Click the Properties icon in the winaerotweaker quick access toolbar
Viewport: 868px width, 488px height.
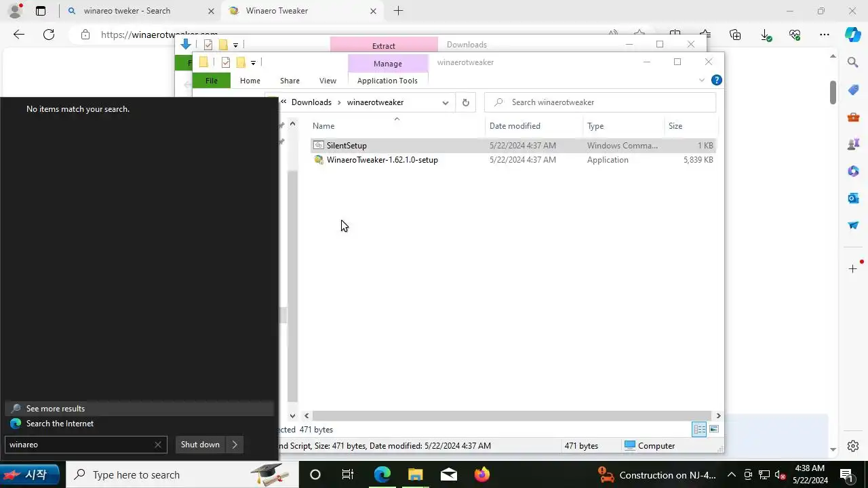pyautogui.click(x=226, y=62)
